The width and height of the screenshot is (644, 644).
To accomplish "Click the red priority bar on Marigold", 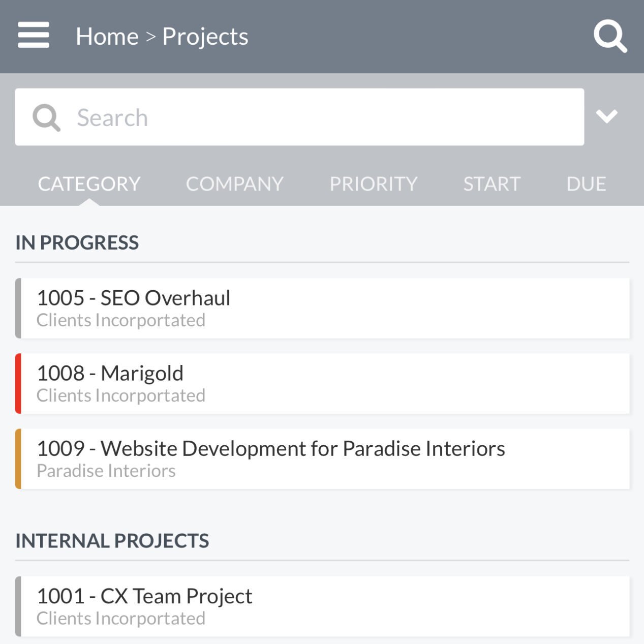I will [x=18, y=383].
